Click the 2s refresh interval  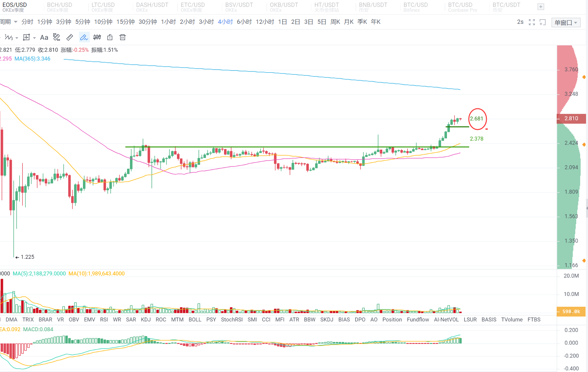[x=520, y=22]
